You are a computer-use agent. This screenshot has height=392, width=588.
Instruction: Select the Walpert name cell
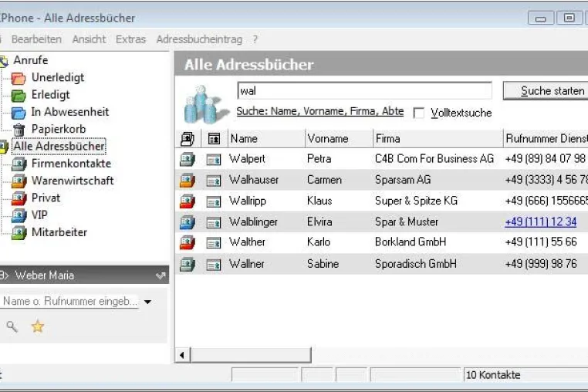coord(247,159)
